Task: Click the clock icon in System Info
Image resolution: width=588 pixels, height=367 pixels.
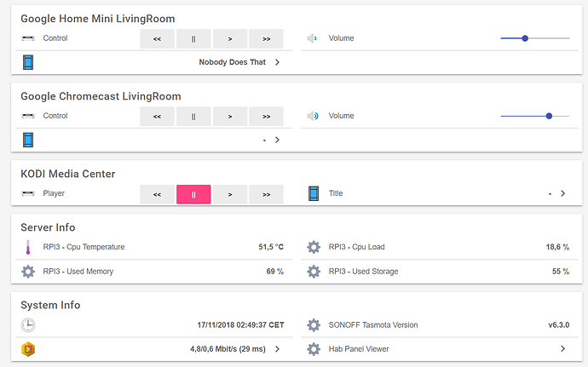Action: [x=28, y=325]
